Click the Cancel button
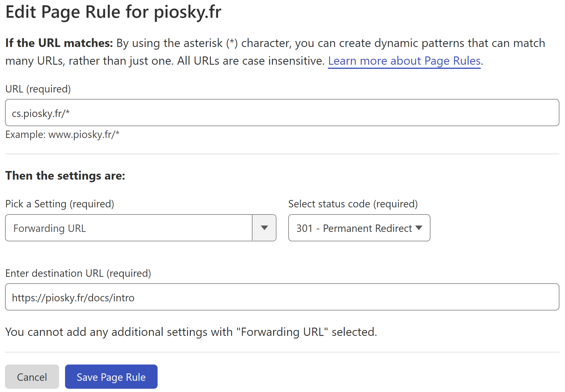Screen dimensions: 565x392 click(32, 377)
